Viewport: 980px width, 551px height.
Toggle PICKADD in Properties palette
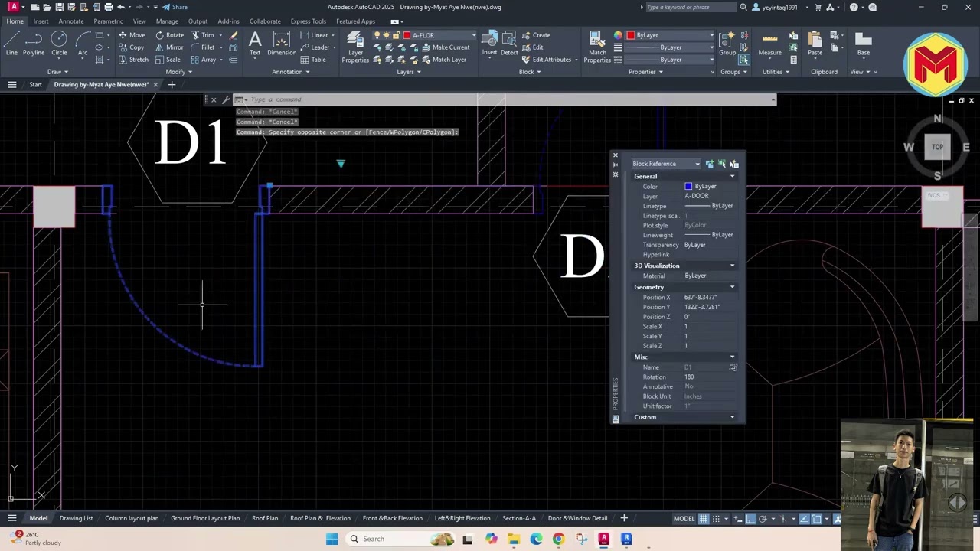pyautogui.click(x=710, y=164)
